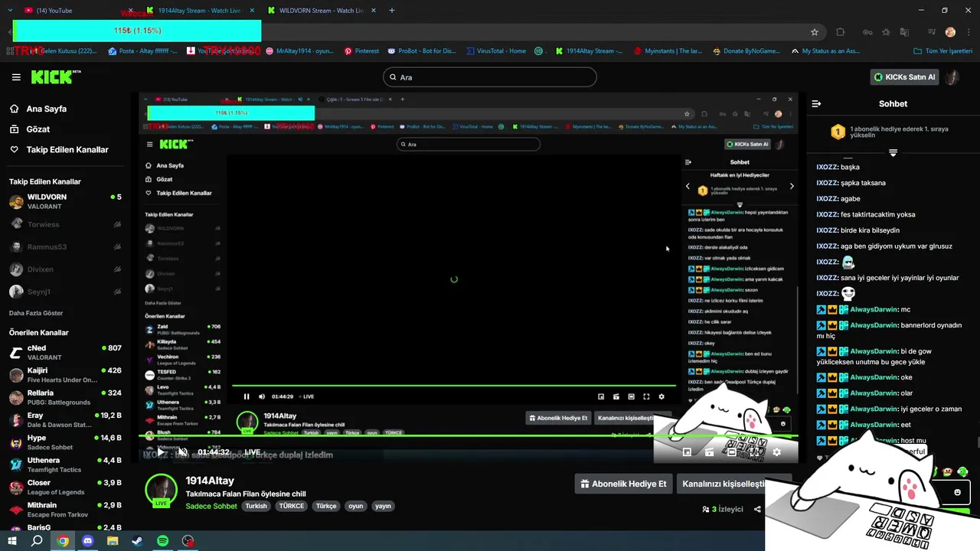Open the Sadece Sohbet category link below the stream

[211, 506]
